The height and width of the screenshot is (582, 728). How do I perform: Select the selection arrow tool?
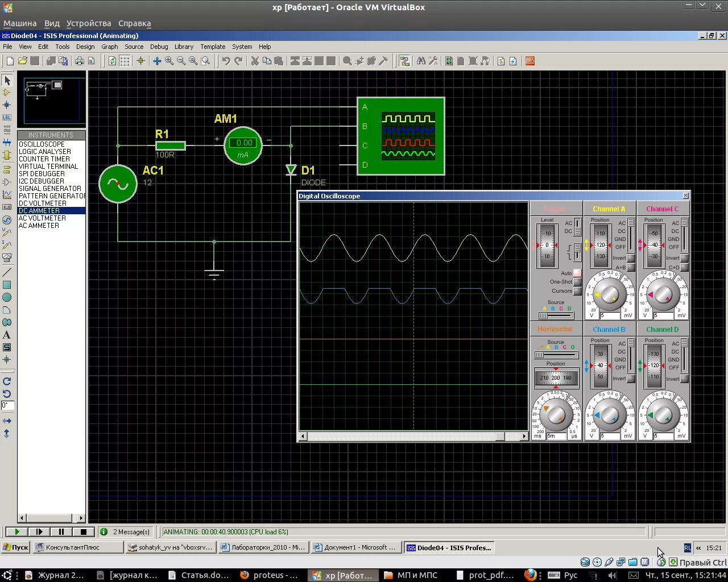coord(7,80)
